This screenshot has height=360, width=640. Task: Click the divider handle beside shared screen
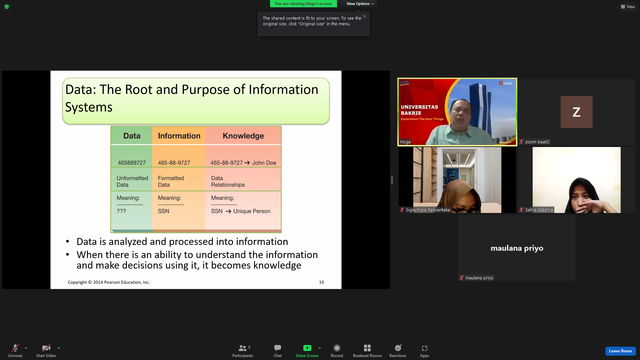coord(392,180)
